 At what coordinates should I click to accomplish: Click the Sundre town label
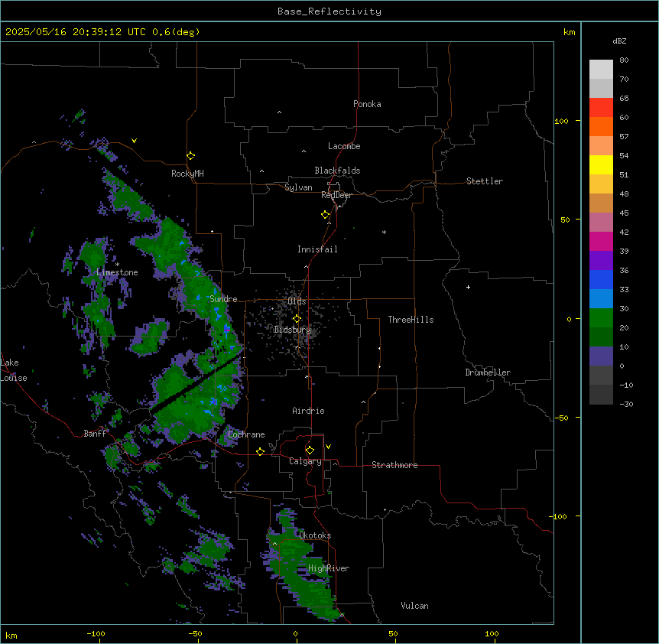click(x=223, y=299)
